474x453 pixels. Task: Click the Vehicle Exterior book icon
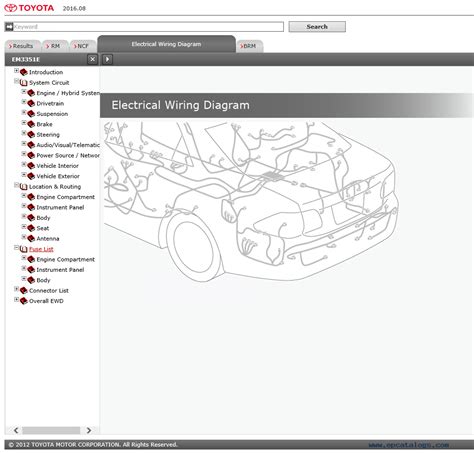click(x=31, y=176)
